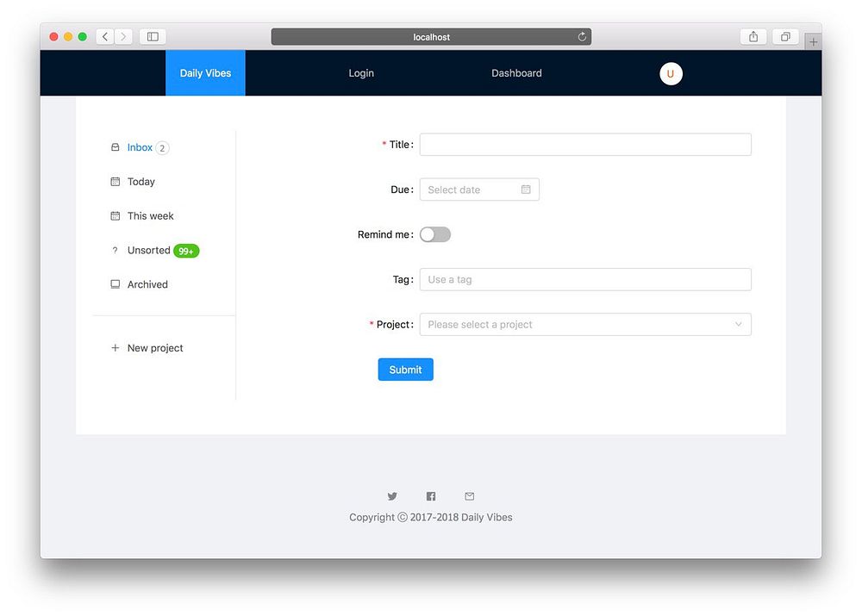
Task: Click the Safari share icon
Action: tap(753, 37)
